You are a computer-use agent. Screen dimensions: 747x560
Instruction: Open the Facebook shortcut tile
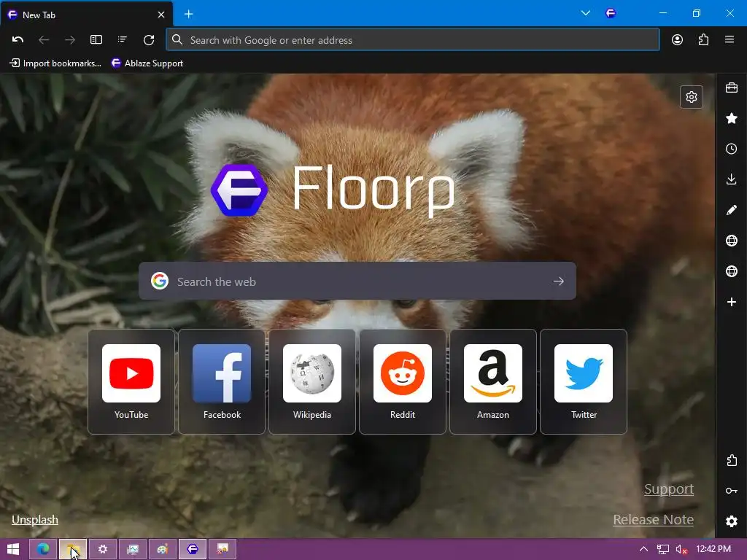tap(222, 382)
